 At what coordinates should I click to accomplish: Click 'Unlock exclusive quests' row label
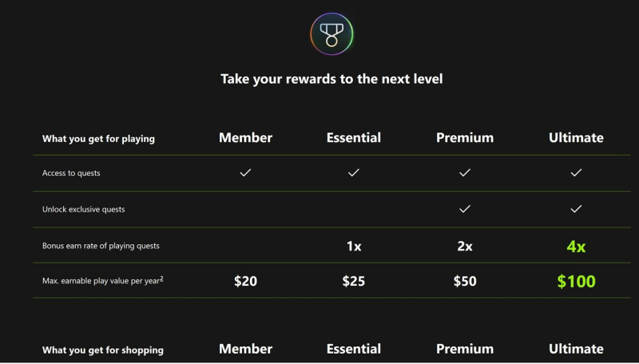[83, 209]
